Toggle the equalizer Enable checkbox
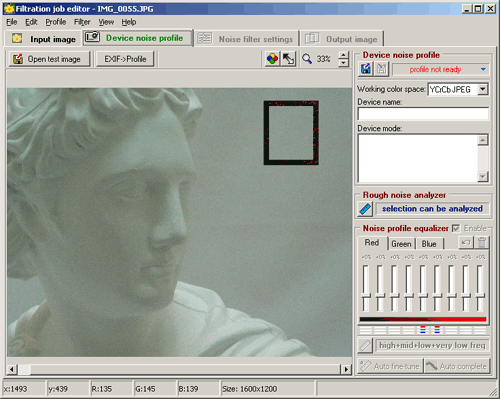The width and height of the screenshot is (500, 399). click(455, 228)
